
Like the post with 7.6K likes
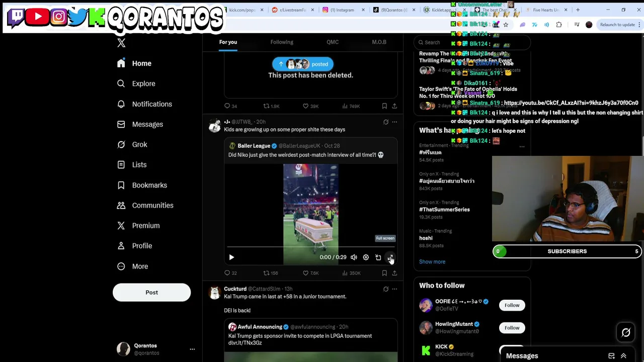pyautogui.click(x=310, y=273)
